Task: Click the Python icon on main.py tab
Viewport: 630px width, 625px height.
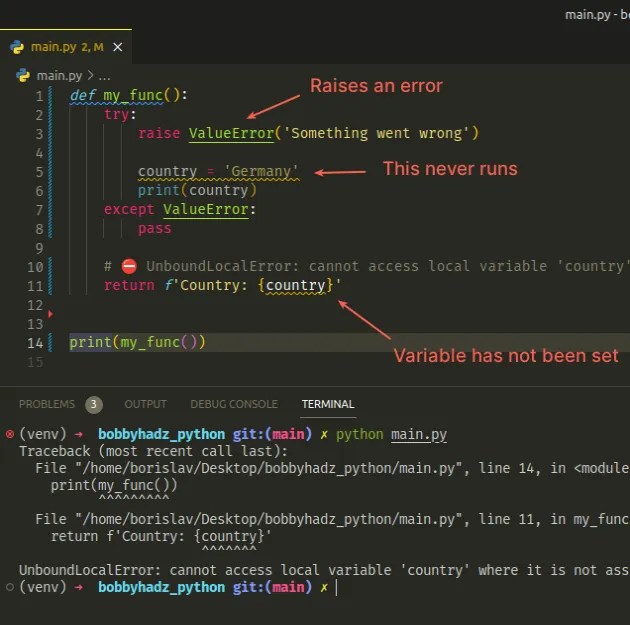Action: [17, 47]
